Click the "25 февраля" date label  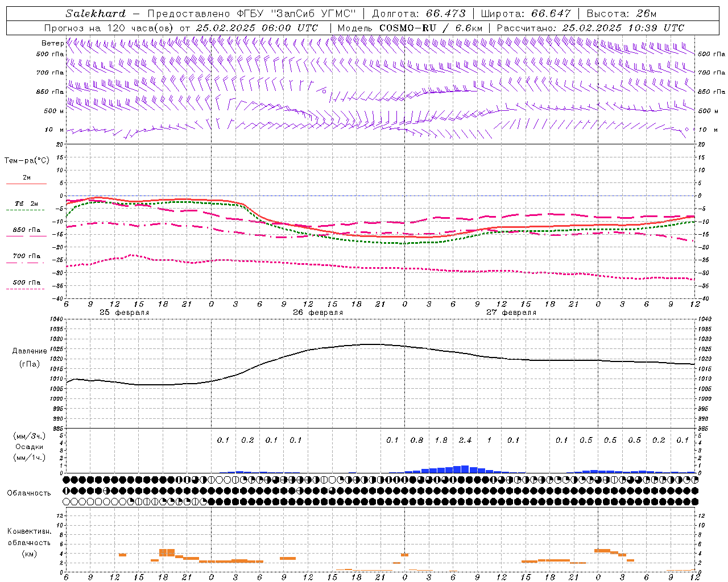point(124,313)
